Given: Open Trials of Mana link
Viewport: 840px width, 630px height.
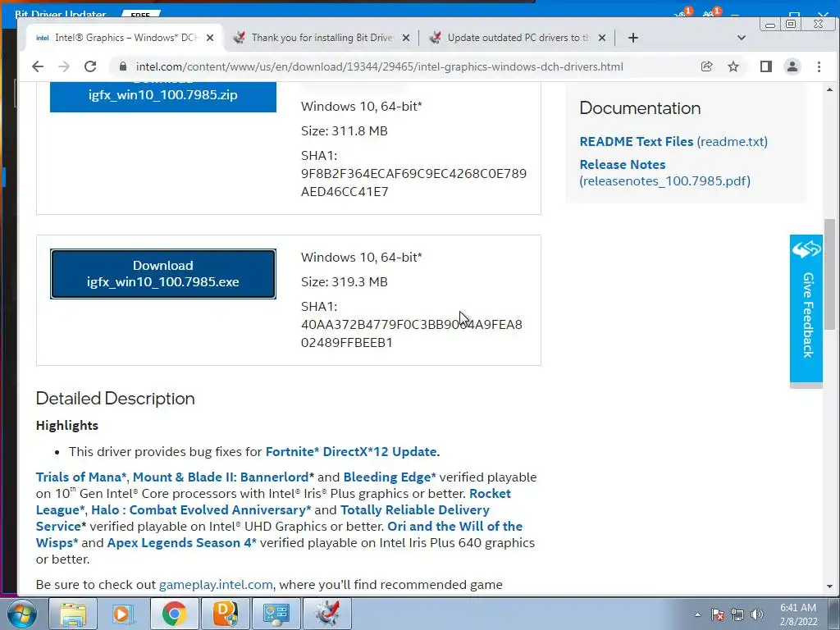Looking at the screenshot, I should click(81, 477).
